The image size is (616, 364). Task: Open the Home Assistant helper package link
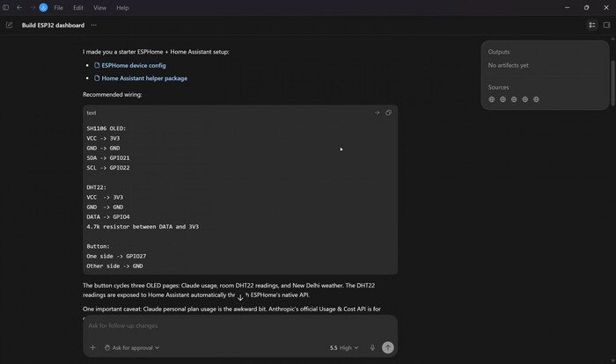144,78
